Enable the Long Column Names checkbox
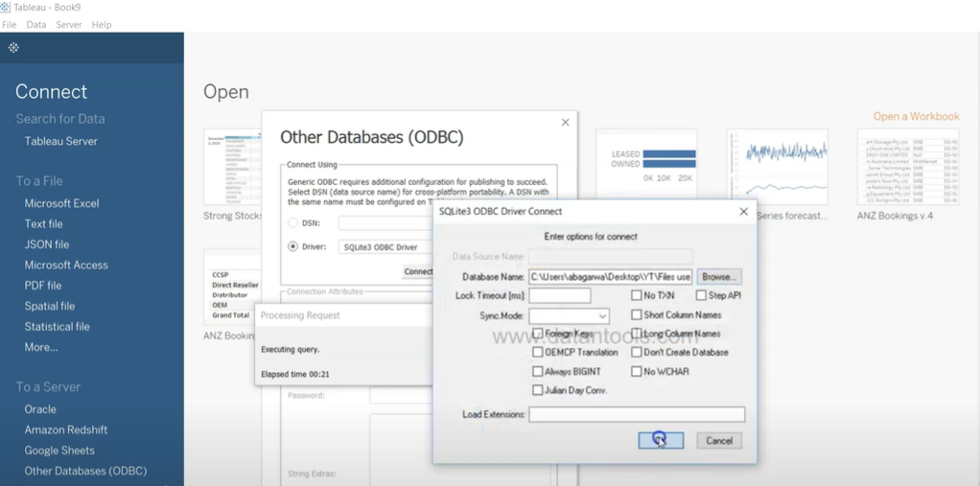Viewport: 980px width, 486px height. pos(637,334)
